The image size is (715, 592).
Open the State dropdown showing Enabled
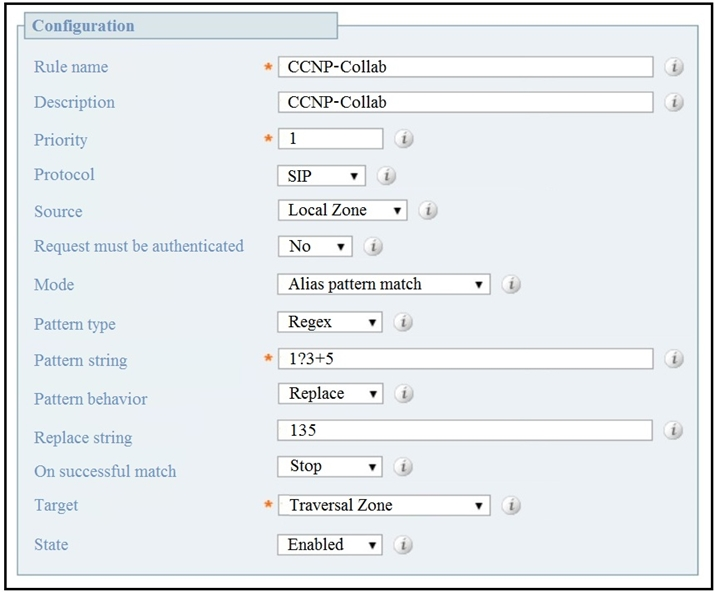pyautogui.click(x=329, y=545)
